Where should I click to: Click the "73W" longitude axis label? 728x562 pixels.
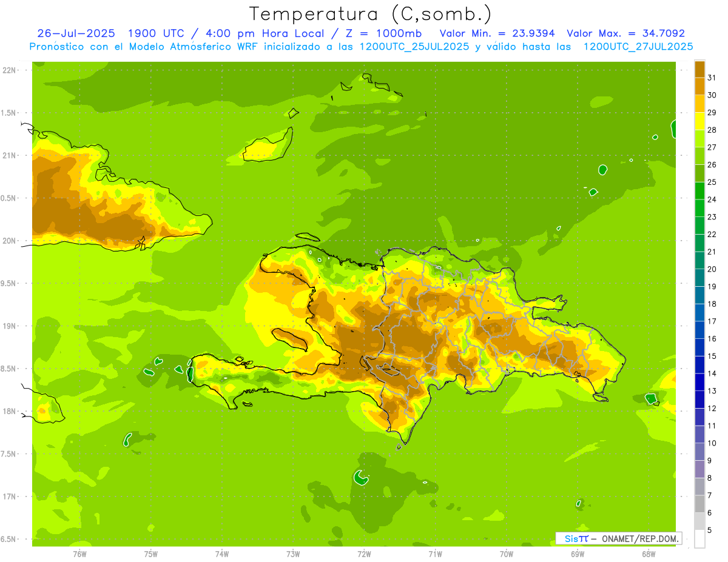click(293, 554)
